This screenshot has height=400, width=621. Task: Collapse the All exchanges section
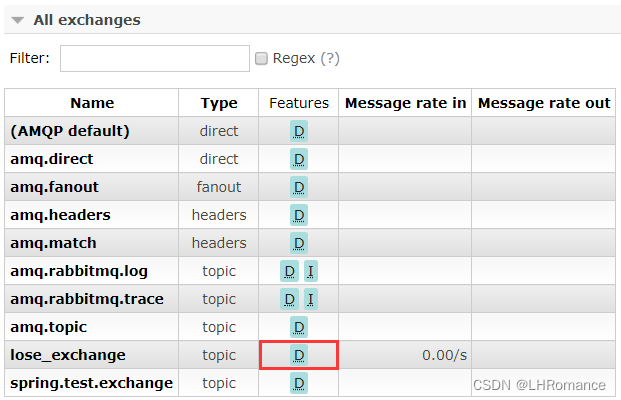click(x=18, y=20)
